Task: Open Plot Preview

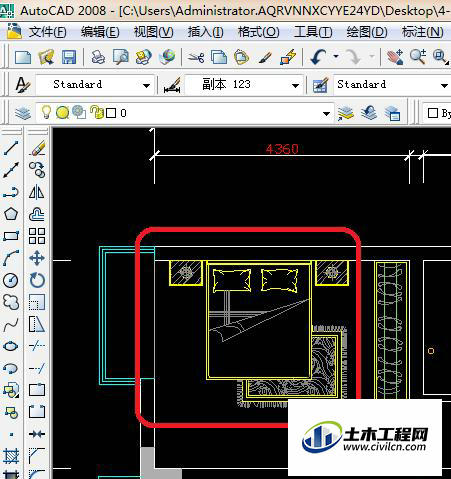Action: pos(121,57)
